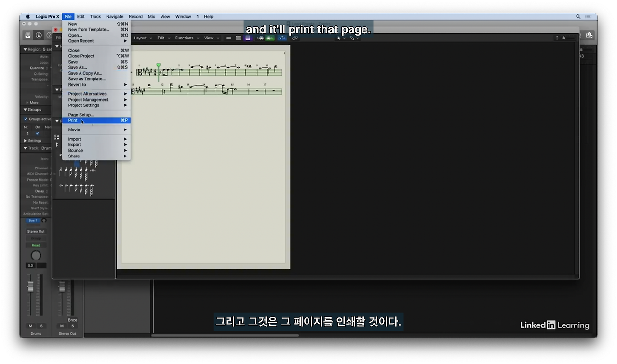Image resolution: width=617 pixels, height=364 pixels.
Task: Collapse the Region section triangle
Action: pos(25,49)
